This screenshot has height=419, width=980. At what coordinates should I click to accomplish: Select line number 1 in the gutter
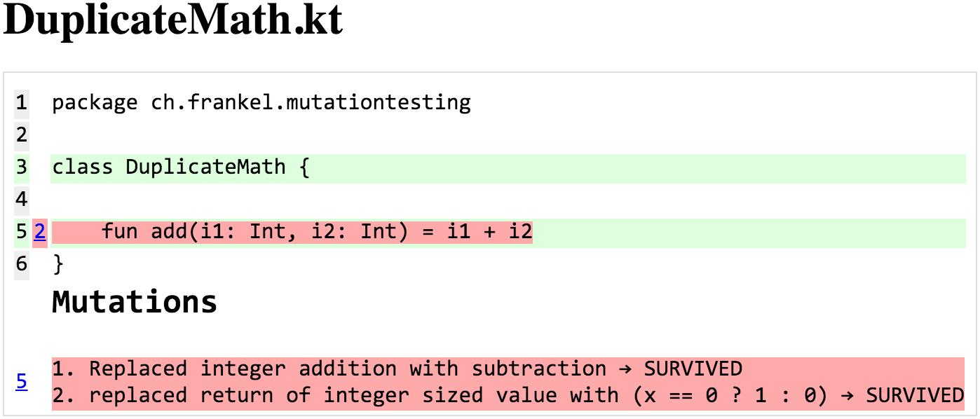[22, 103]
